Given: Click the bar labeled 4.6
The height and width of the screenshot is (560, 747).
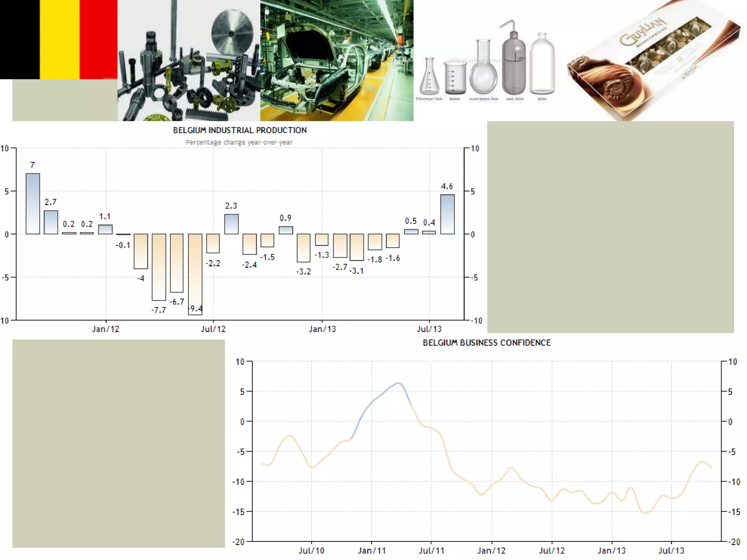Looking at the screenshot, I should pos(448,214).
